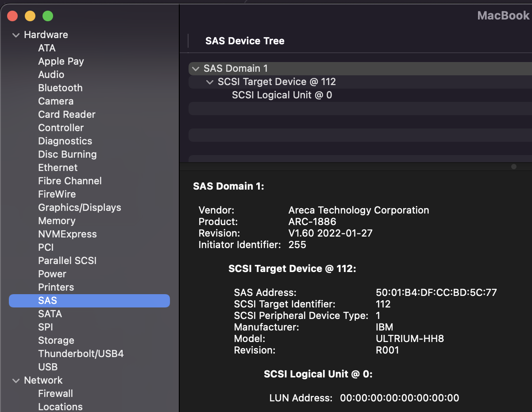This screenshot has height=412, width=532.
Task: Click the Hardware section label
Action: 46,35
